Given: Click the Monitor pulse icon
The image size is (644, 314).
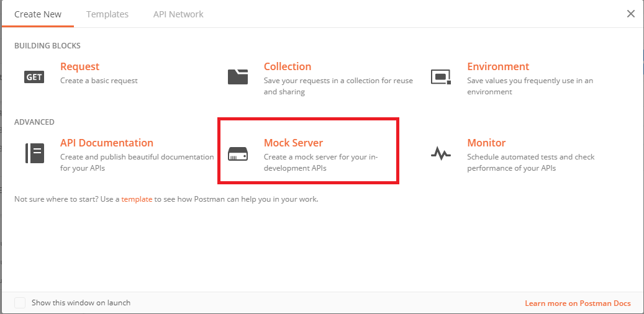Looking at the screenshot, I should point(441,153).
